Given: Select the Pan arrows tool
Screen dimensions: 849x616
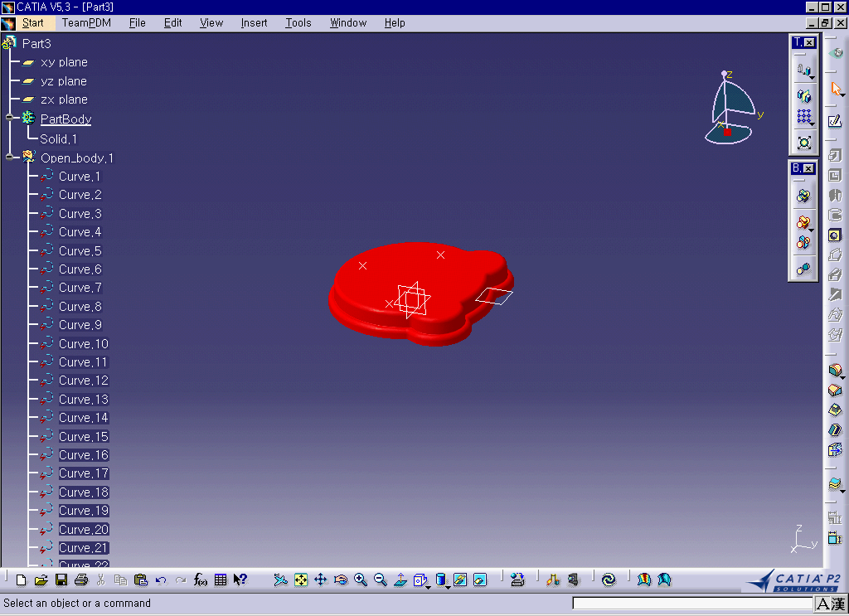Looking at the screenshot, I should pyautogui.click(x=321, y=580).
